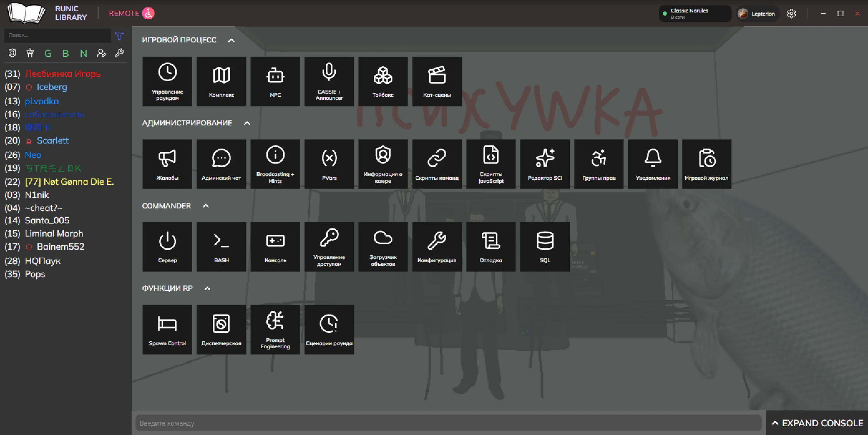868x435 pixels.
Task: Focus the Поиск search field
Action: [58, 35]
